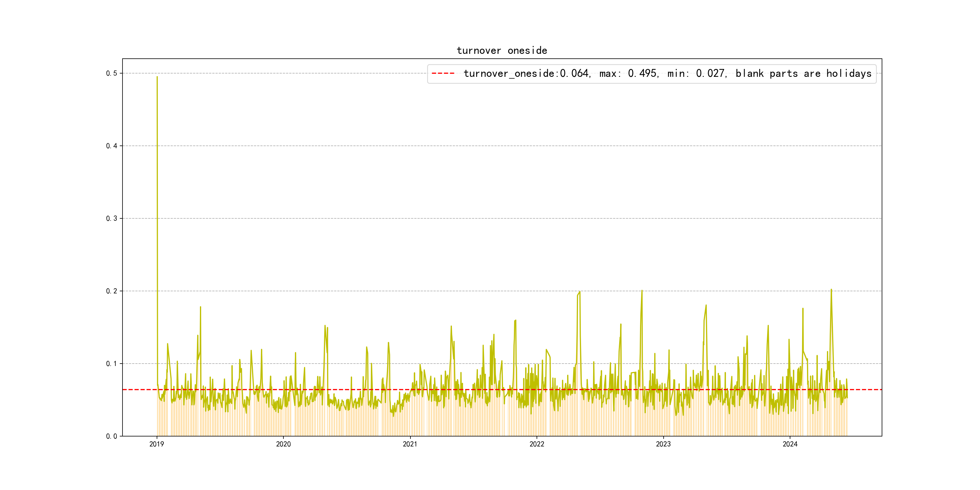
Task: Click the highest spike in 2024
Action: 831,290
